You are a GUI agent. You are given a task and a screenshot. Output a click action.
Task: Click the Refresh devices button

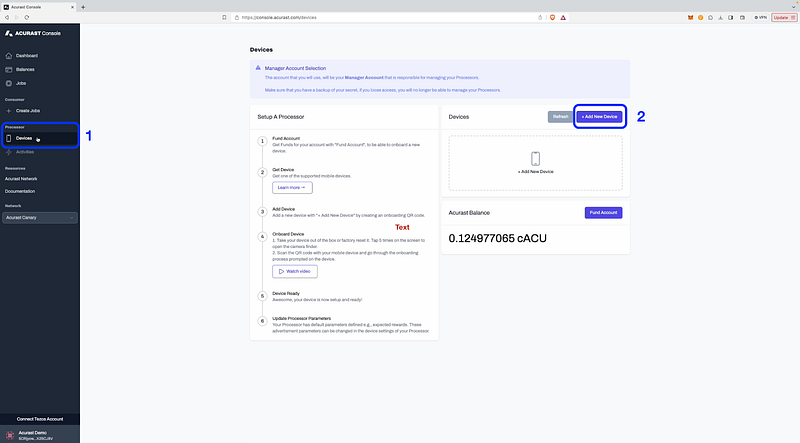(x=559, y=117)
